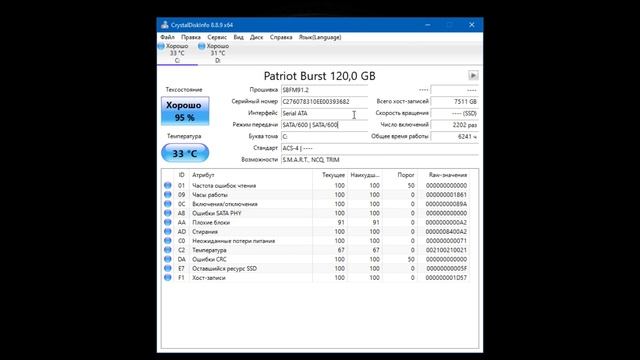
Task: Click the 7511 GB host writes value
Action: click(454, 102)
